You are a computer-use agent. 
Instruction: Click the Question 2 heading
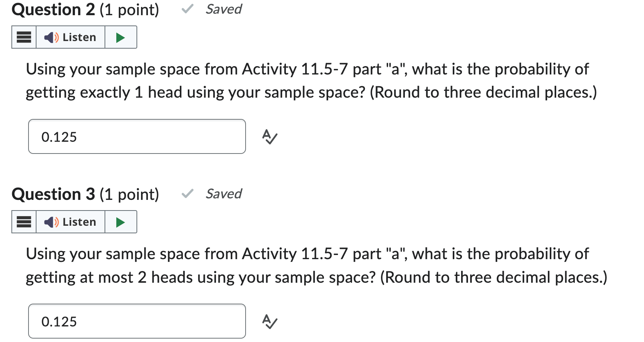tap(52, 9)
